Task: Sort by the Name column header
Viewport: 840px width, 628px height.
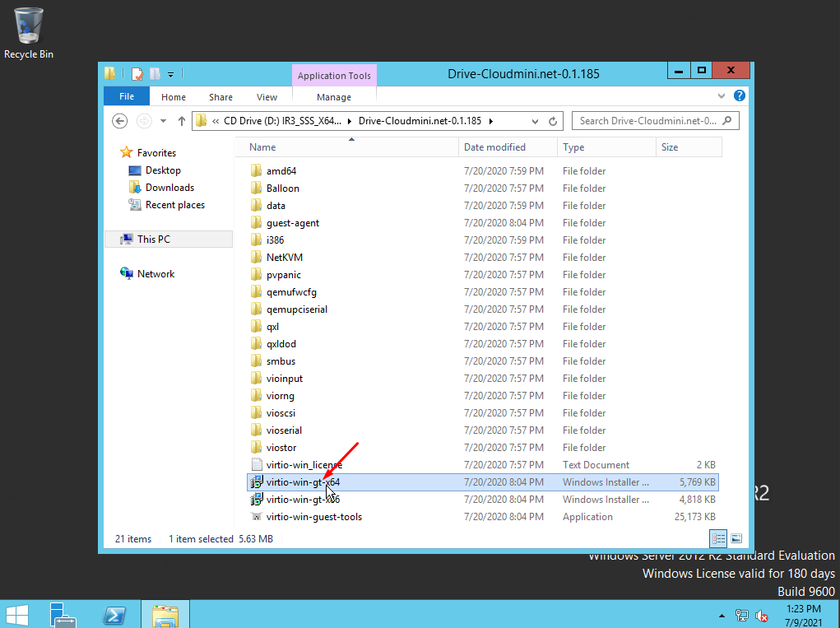Action: (346, 147)
